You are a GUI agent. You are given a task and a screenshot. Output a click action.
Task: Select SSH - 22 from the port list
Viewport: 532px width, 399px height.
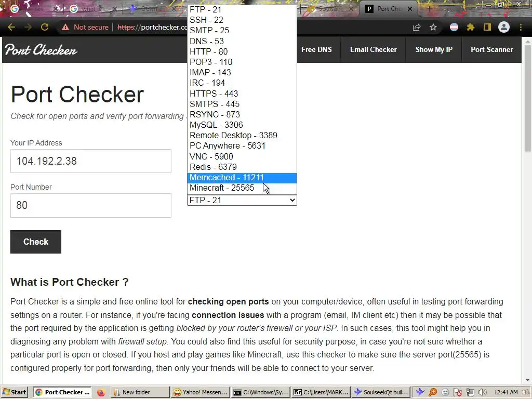click(x=242, y=20)
